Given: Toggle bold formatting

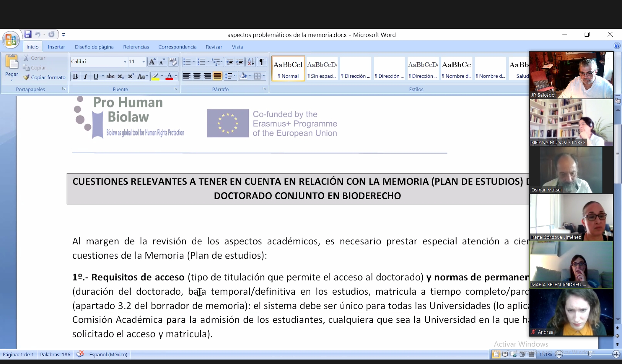Looking at the screenshot, I should (75, 76).
